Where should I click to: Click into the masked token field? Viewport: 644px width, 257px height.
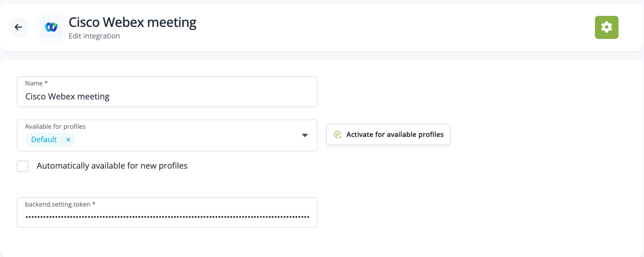point(167,217)
